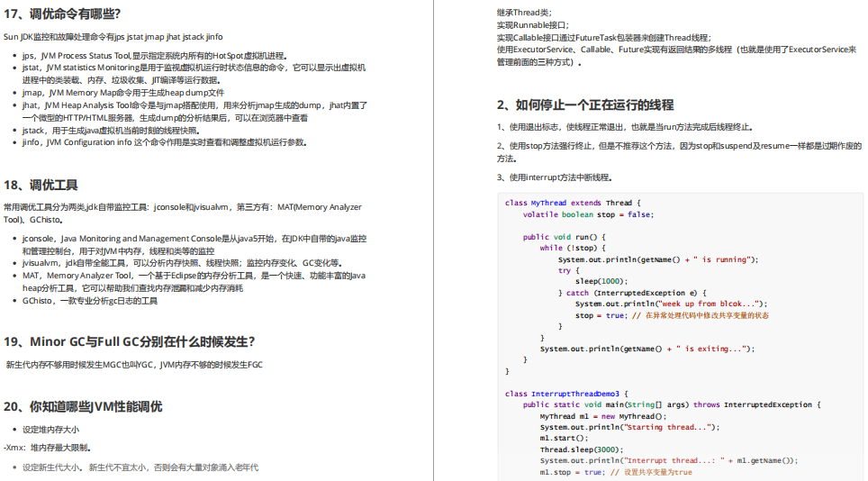Click code line 'MyThread m1 = new MyThread();'
Screen dimensions: 868x481
pyautogui.click(x=603, y=416)
